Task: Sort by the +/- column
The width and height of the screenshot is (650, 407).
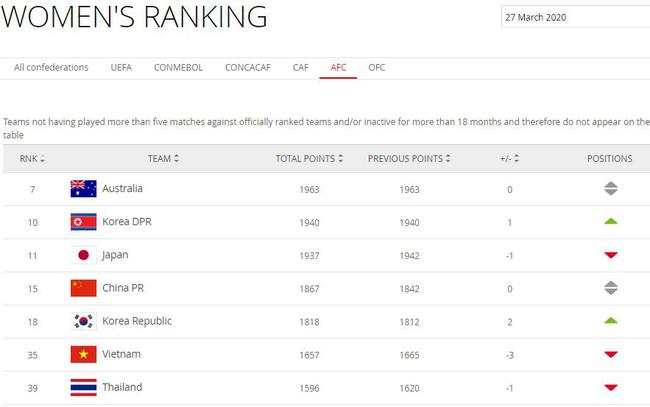Action: point(509,159)
